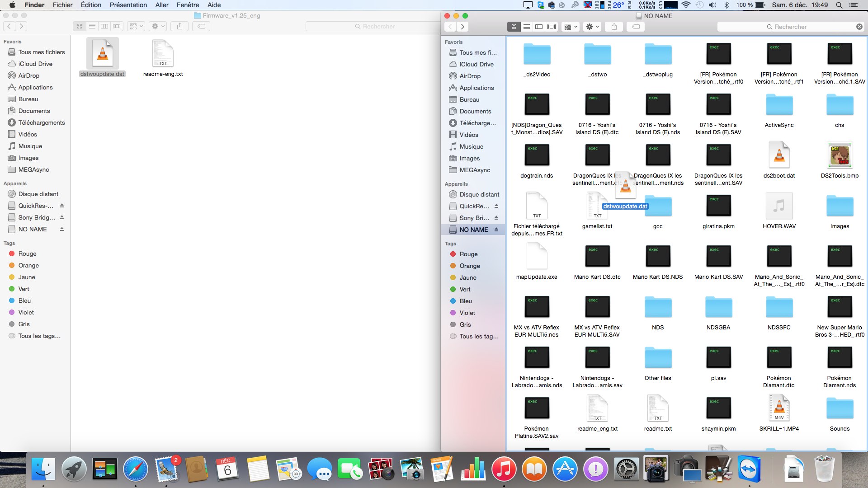Screen dimensions: 868x488
Task: Switch Firmware window to list view
Action: pyautogui.click(x=92, y=26)
